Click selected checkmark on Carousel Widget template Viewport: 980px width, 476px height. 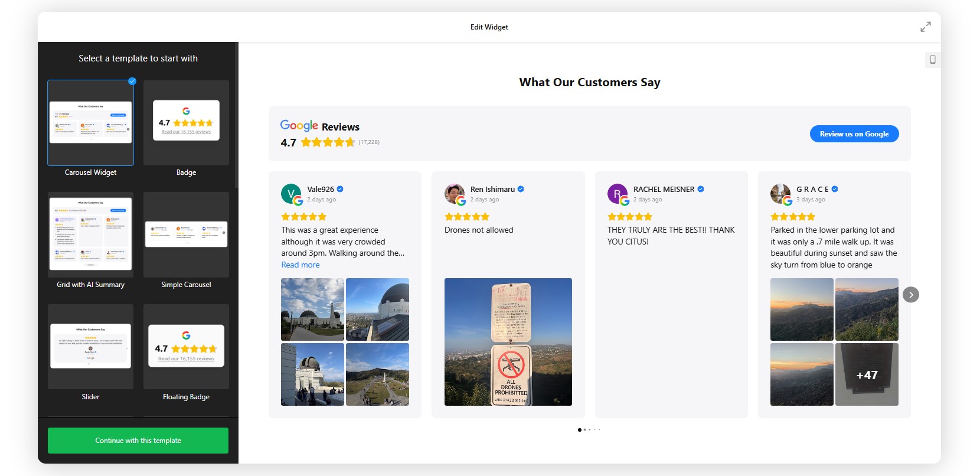coord(132,81)
